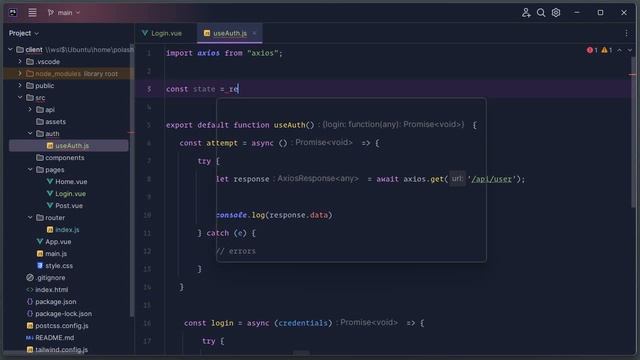Open postcss.config.js file
Screen dimensions: 640x360
(57, 326)
